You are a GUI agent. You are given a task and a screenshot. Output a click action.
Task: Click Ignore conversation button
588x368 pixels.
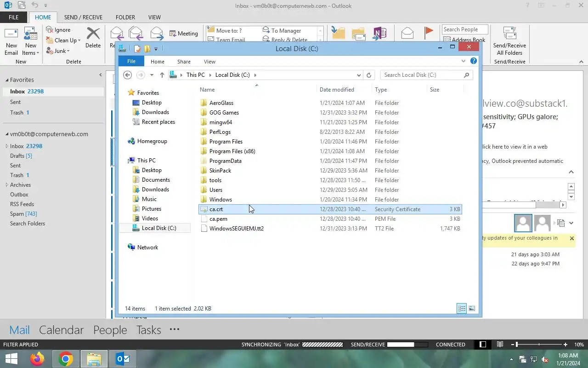coord(58,30)
